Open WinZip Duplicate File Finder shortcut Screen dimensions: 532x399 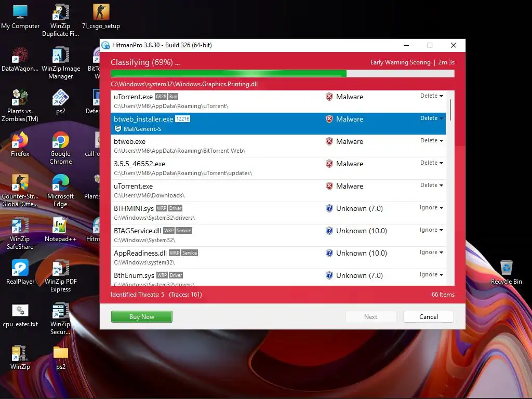tap(60, 20)
